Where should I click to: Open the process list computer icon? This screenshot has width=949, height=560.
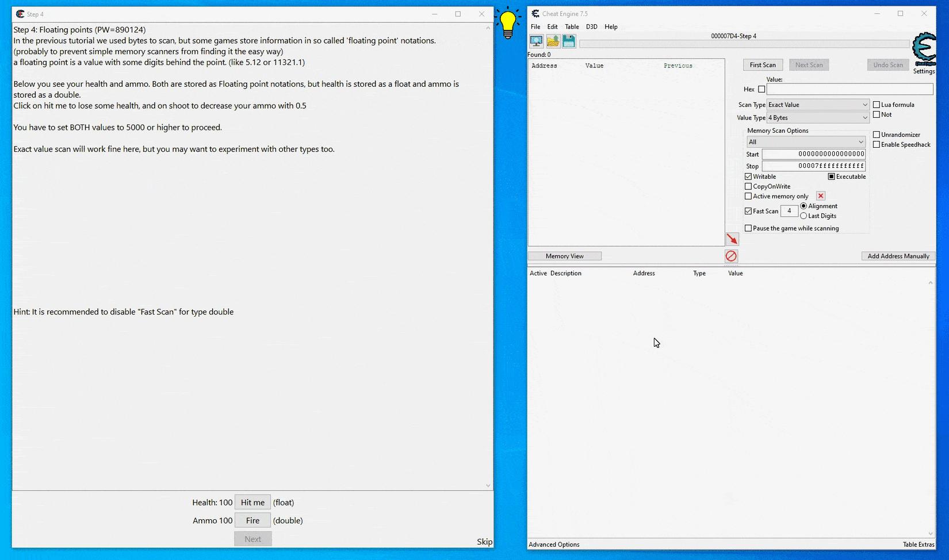(536, 41)
